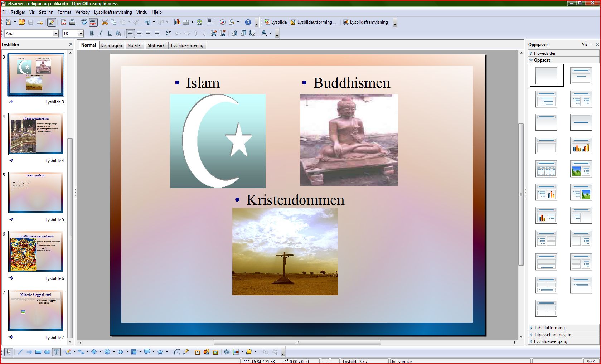
Task: Open the Fil menu
Action: click(x=4, y=12)
